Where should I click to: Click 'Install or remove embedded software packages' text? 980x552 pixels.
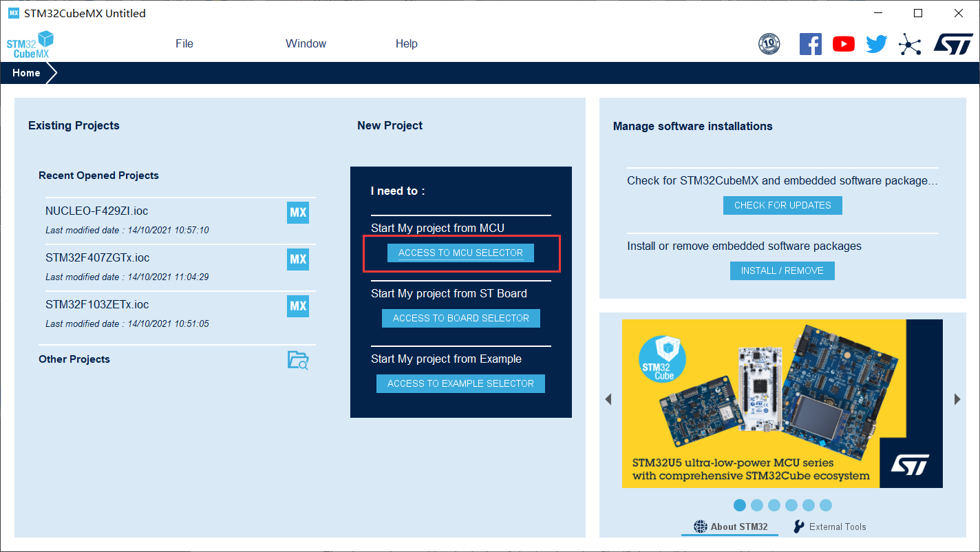744,246
